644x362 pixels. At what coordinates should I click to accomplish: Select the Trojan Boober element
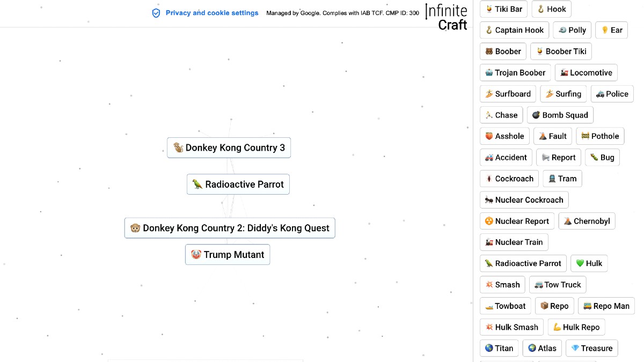click(515, 72)
